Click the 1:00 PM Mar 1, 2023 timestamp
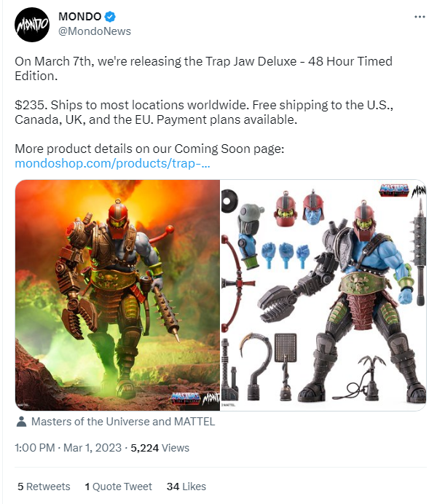This screenshot has width=437, height=504. 68,448
